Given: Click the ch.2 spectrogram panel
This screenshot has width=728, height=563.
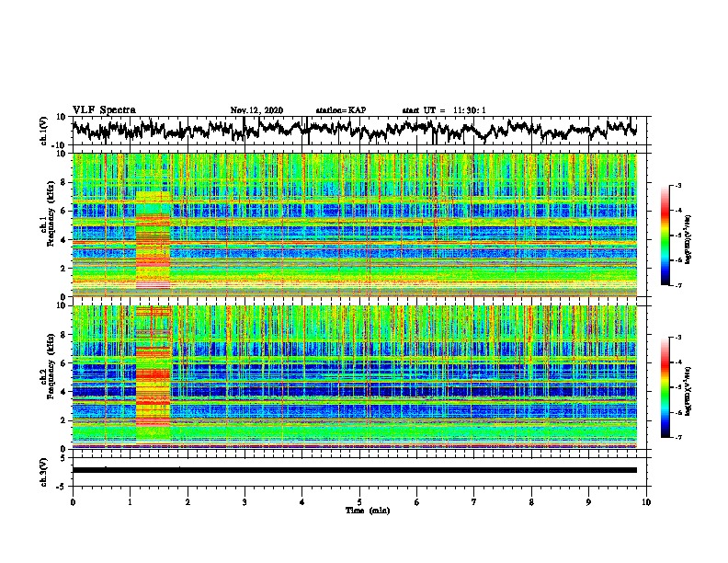Looking at the screenshot, I should coord(354,377).
